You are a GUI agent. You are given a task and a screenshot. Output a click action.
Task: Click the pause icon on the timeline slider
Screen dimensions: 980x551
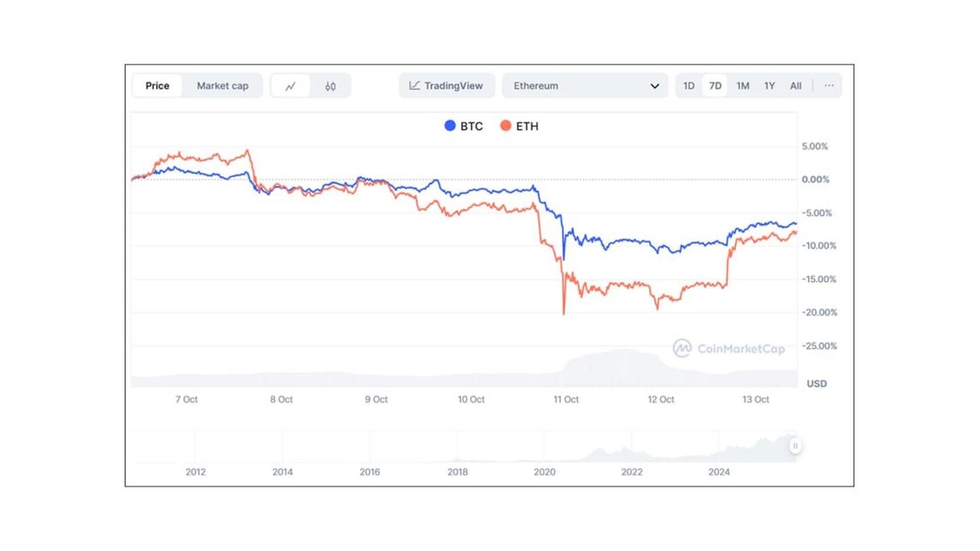(795, 445)
